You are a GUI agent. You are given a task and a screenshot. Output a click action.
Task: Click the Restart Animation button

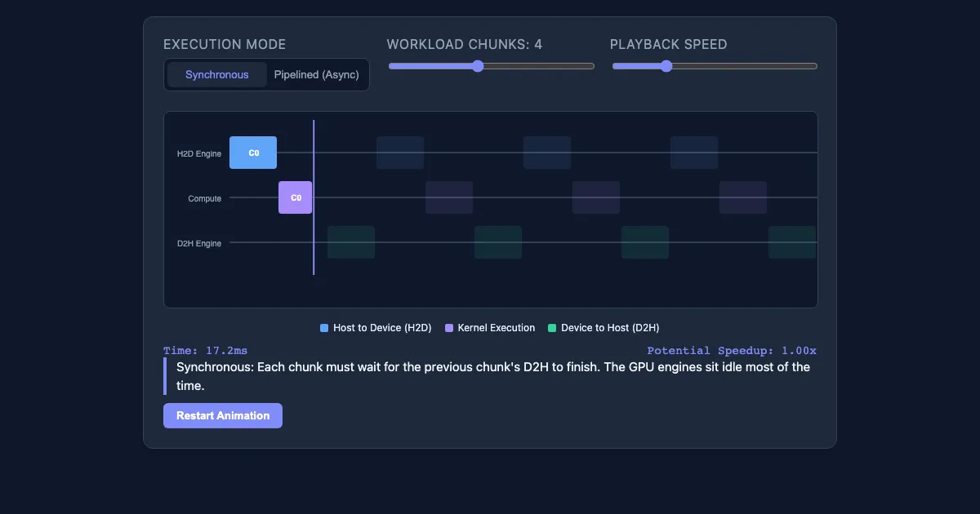click(223, 415)
